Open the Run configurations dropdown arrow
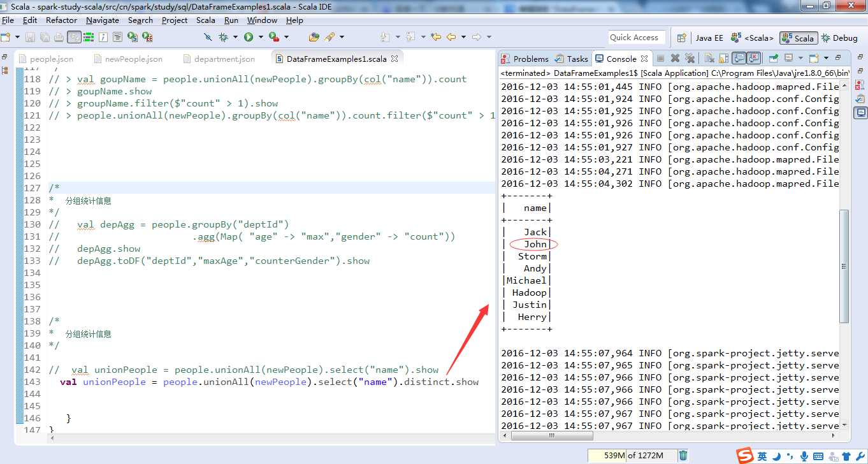868x464 pixels. 261,37
